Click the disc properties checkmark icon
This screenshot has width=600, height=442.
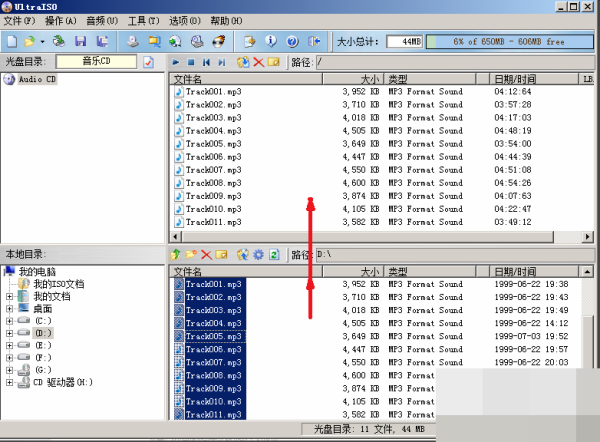click(x=148, y=62)
